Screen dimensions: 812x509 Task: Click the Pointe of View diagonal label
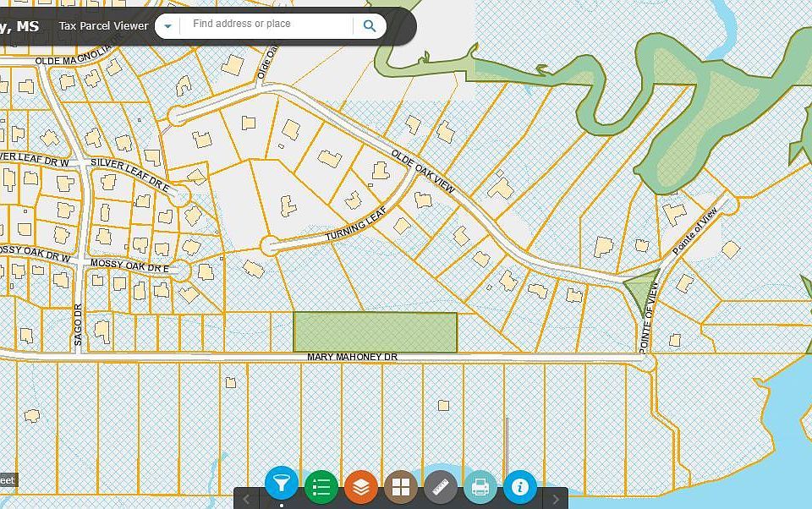click(x=695, y=231)
